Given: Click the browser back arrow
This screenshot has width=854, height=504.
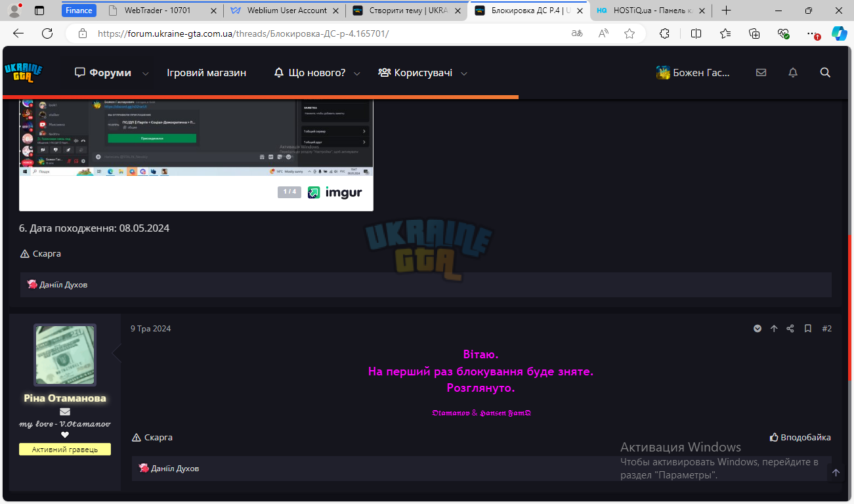Looking at the screenshot, I should [18, 33].
